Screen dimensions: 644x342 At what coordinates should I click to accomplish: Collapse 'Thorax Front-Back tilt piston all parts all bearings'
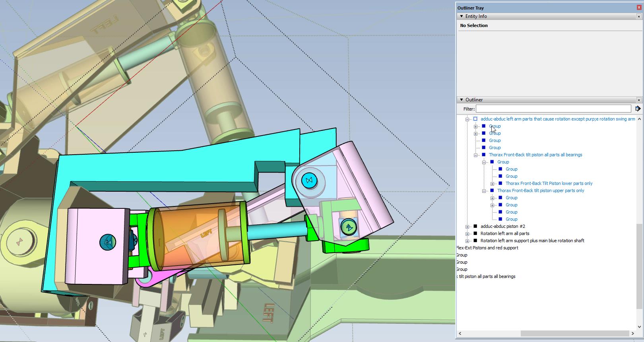(476, 155)
